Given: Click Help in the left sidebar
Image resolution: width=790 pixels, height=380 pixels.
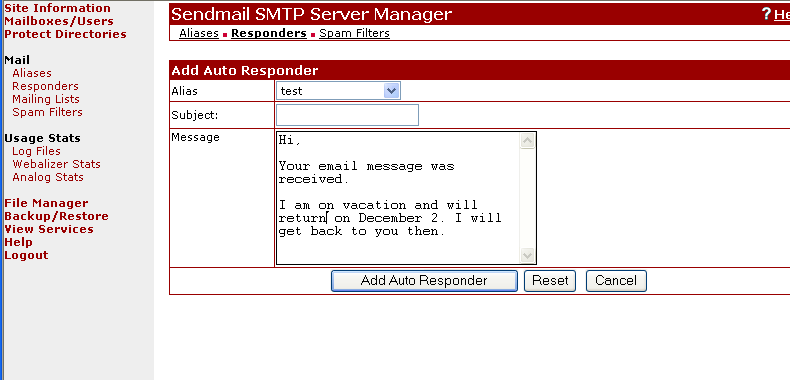Looking at the screenshot, I should pyautogui.click(x=18, y=242).
